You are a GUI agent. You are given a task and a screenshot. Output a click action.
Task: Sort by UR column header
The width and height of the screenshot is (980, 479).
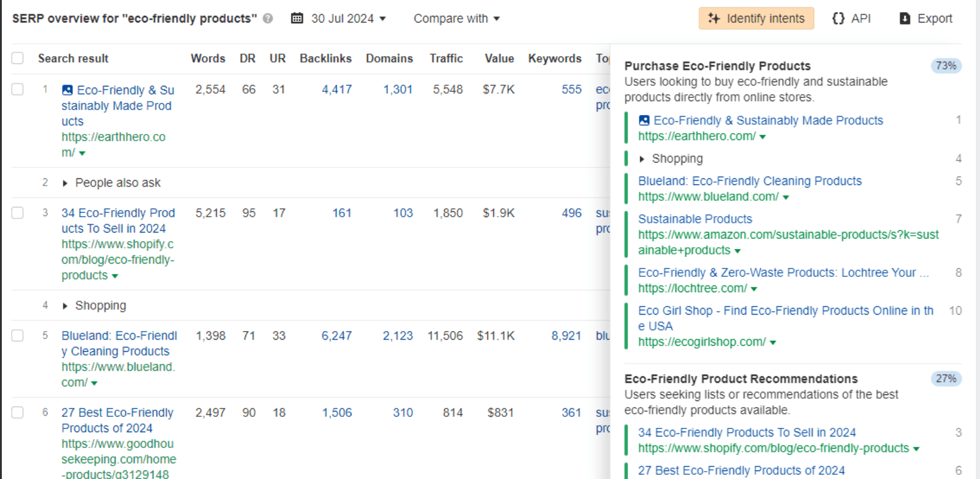point(278,58)
